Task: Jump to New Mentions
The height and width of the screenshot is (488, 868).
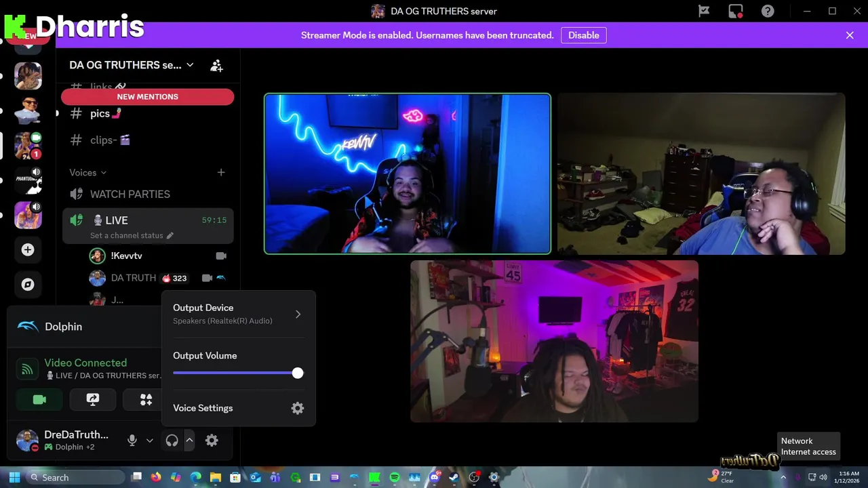Action: (147, 97)
